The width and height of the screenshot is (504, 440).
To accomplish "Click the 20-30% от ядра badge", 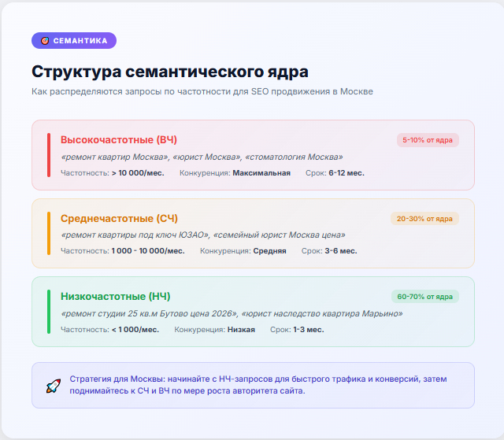I will [x=424, y=219].
